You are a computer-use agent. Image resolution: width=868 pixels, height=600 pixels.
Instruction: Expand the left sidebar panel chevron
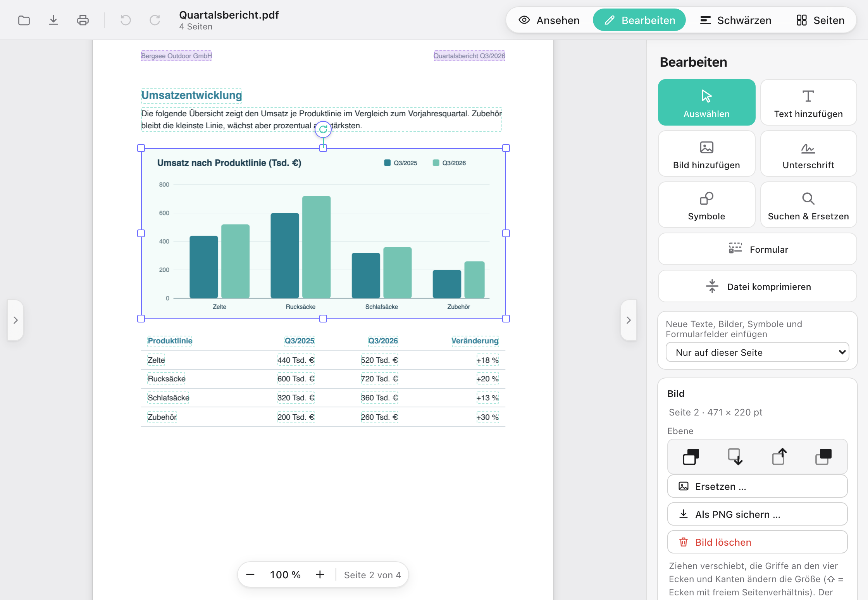point(15,320)
